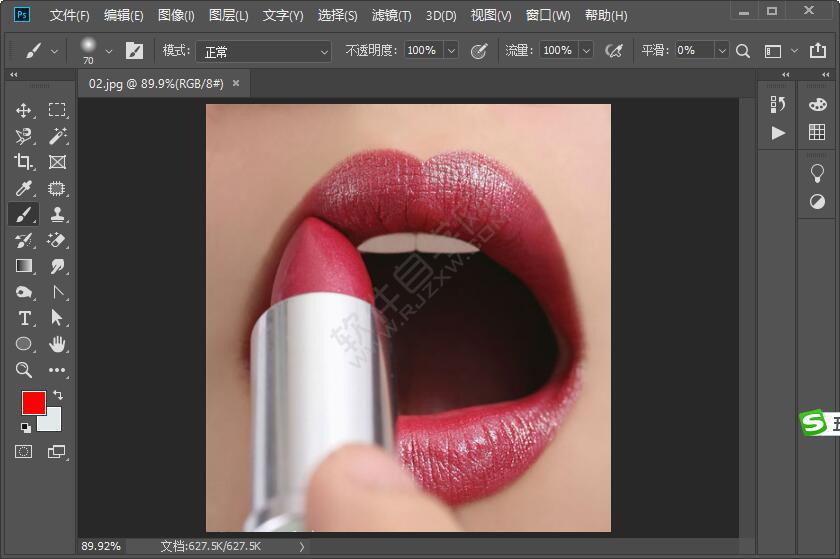
Task: Select the History Brush tool
Action: 23,240
